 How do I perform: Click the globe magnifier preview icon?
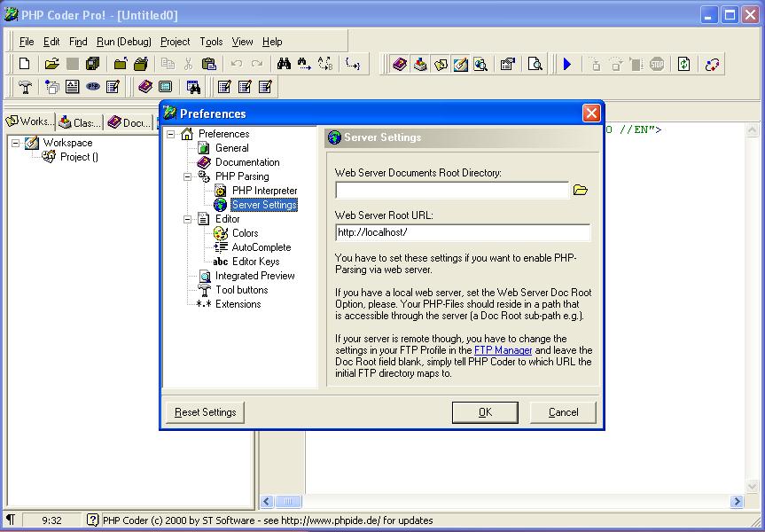[x=481, y=64]
